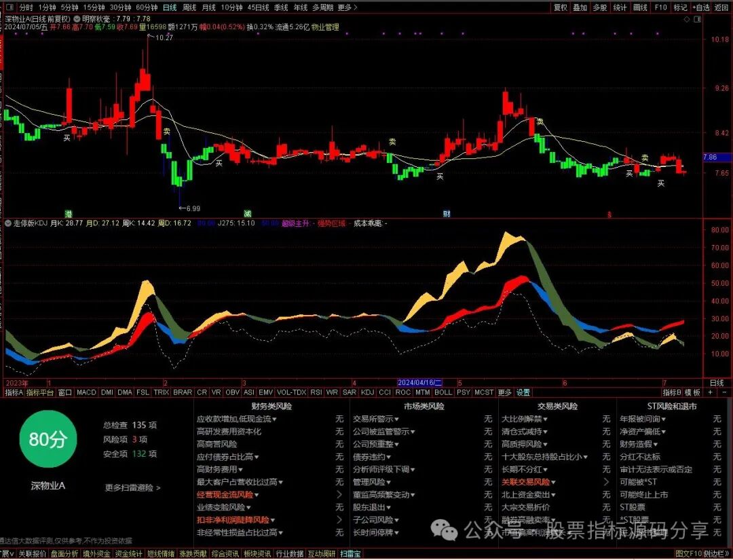Click the 模板 template button
This screenshot has height=560, width=733.
pos(693,392)
